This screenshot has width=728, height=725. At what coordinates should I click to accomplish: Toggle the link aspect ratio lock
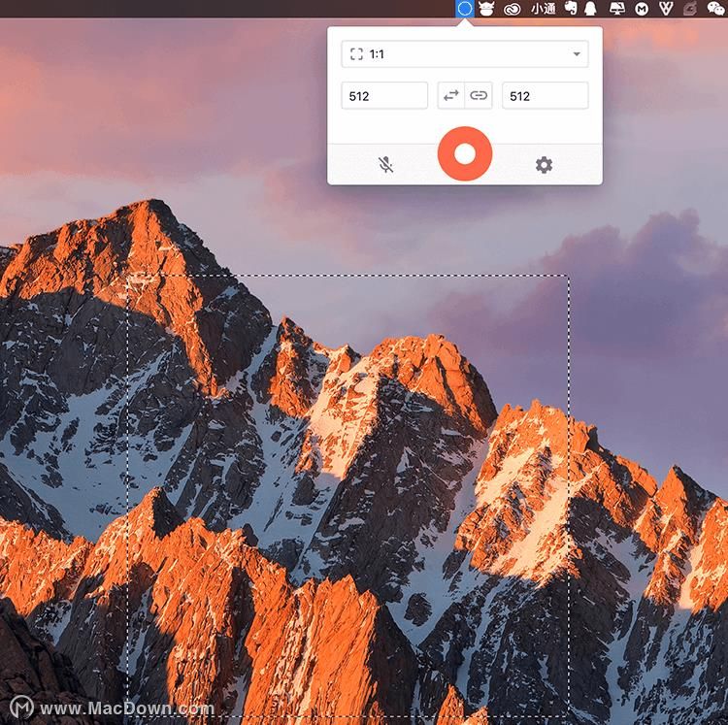tap(479, 96)
